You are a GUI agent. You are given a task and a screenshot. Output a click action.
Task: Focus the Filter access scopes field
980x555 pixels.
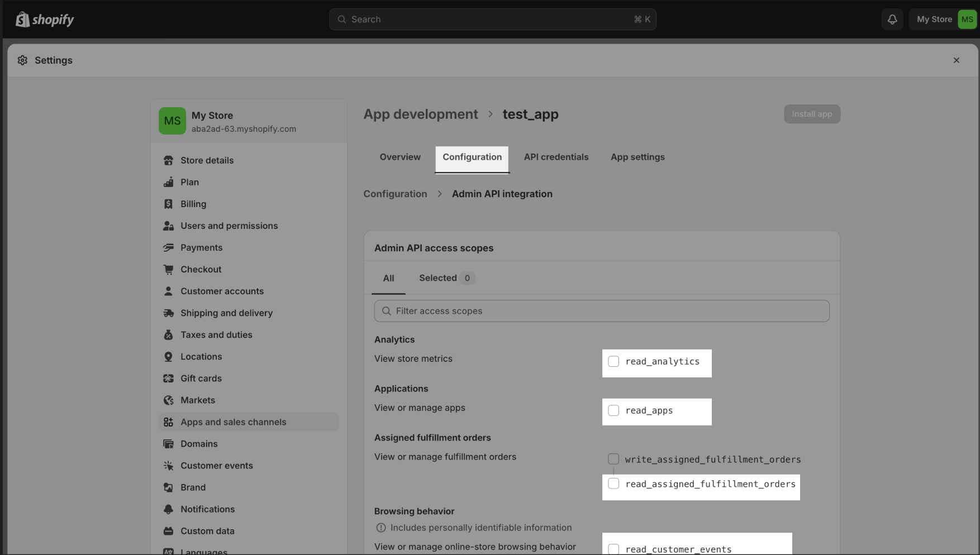(602, 311)
